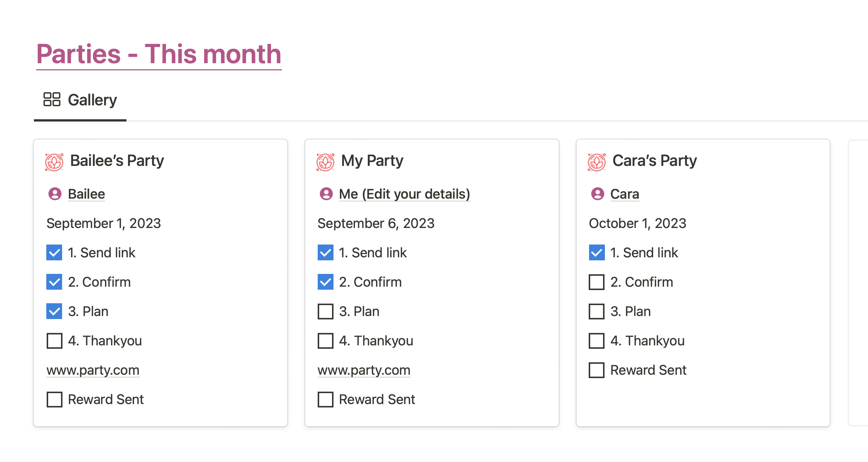The width and height of the screenshot is (868, 462).
Task: Check 4. Thankyou in Bailee's Party
Action: click(55, 341)
